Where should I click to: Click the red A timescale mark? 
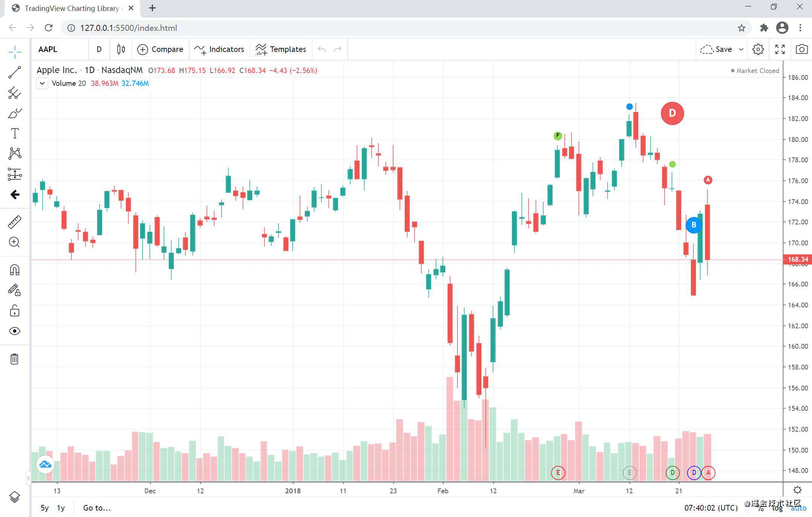708,473
